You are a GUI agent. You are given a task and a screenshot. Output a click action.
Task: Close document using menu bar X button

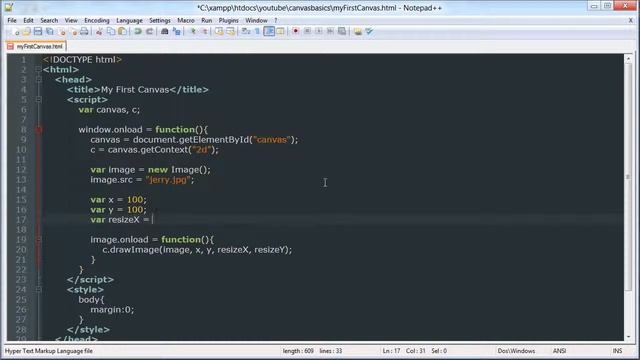pos(631,20)
